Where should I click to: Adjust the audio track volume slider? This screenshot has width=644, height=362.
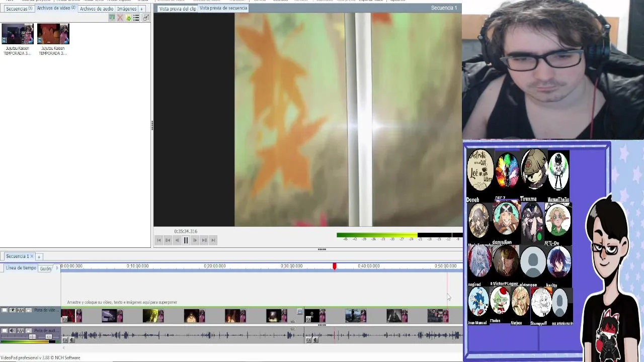point(32,336)
